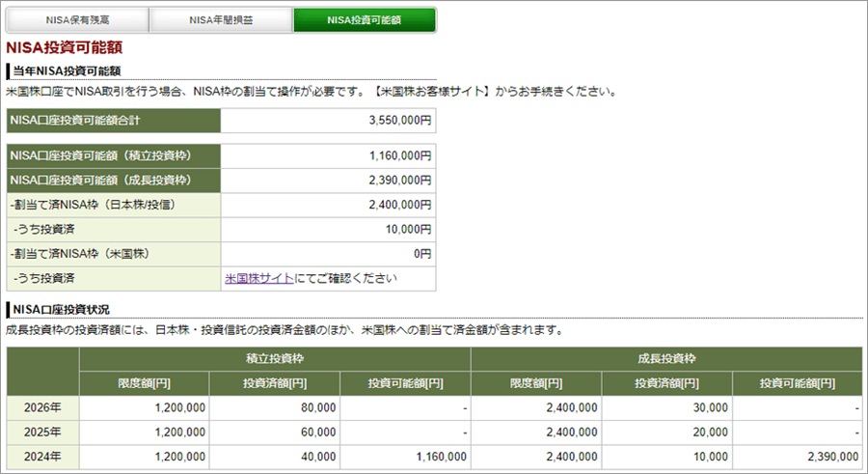The width and height of the screenshot is (868, 474).
Task: Click the NISA口座投資可能額(成長投資枠) label
Action: click(x=114, y=181)
